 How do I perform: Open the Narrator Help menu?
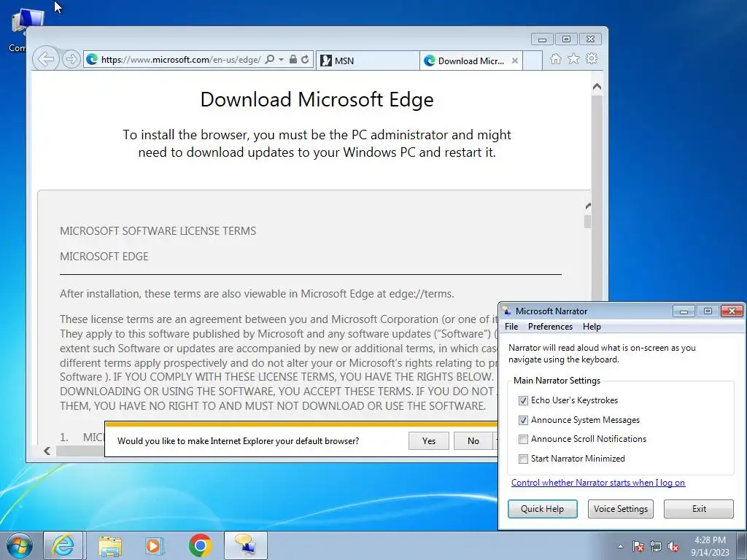pyautogui.click(x=592, y=327)
